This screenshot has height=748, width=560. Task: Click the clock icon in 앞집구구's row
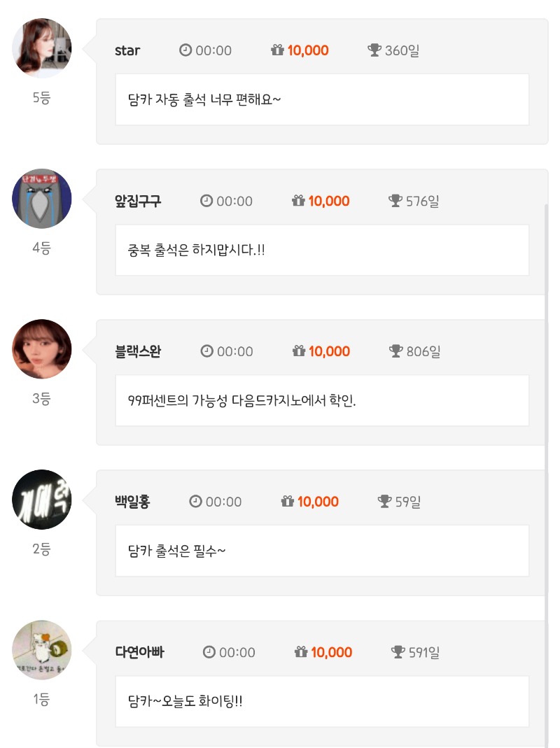[x=206, y=201]
